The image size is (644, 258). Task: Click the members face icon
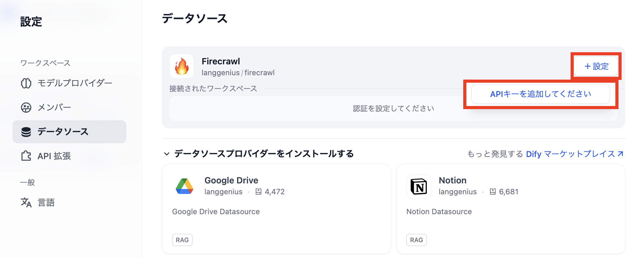click(26, 108)
